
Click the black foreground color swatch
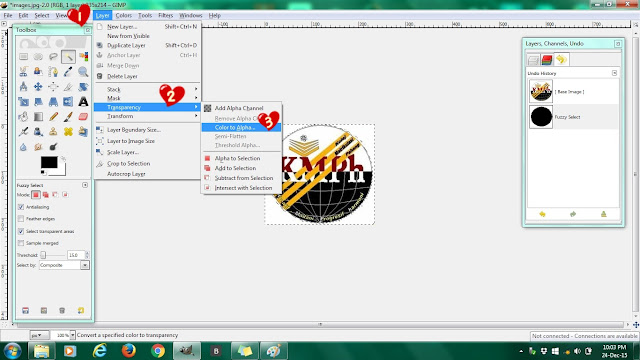coord(49,162)
